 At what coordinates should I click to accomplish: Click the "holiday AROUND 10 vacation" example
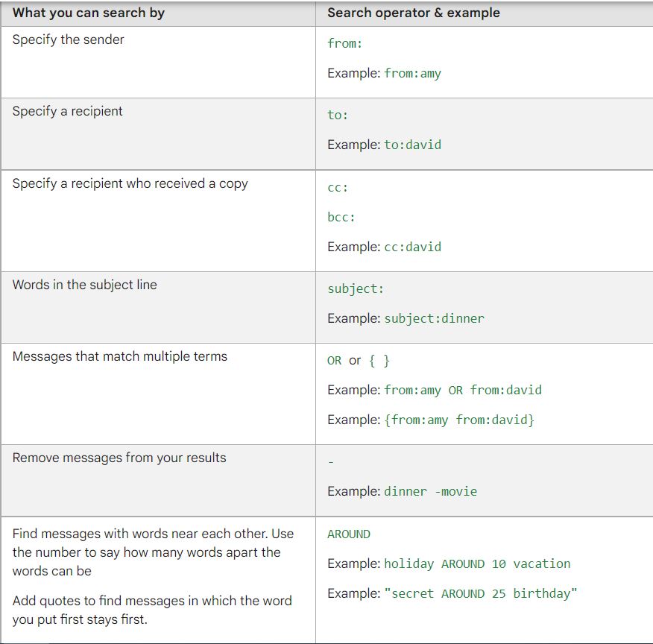[477, 563]
